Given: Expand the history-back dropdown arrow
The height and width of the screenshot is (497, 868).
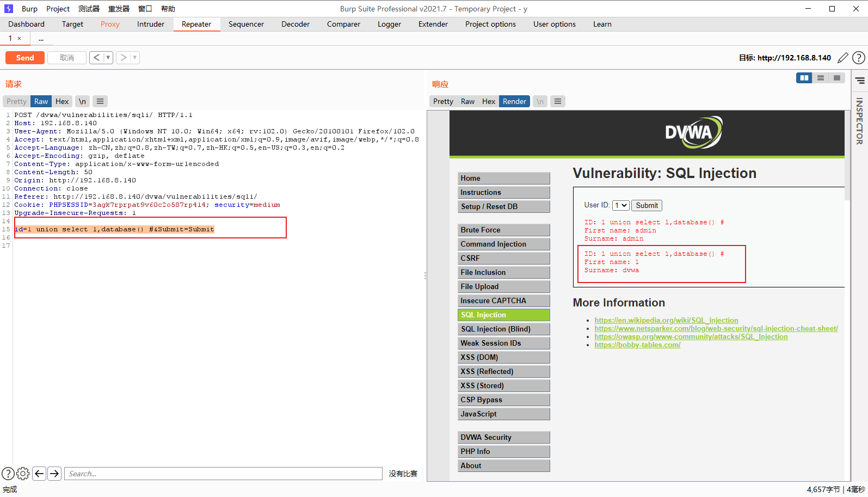Looking at the screenshot, I should click(x=108, y=58).
